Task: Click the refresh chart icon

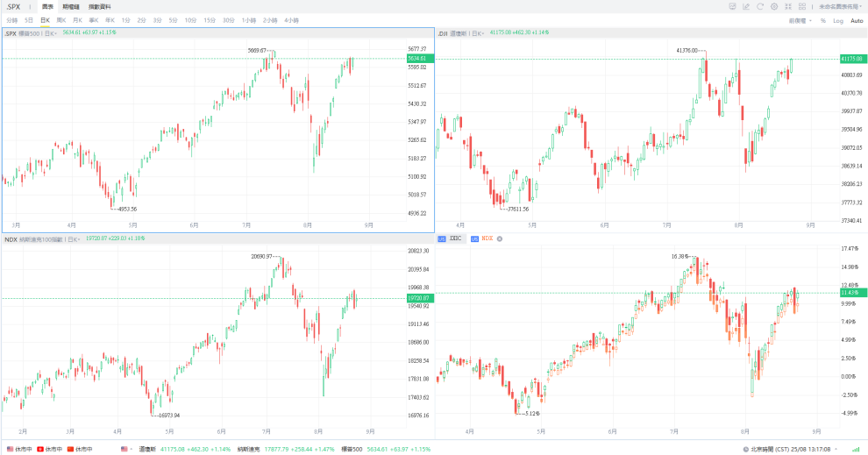Action: pos(760,7)
